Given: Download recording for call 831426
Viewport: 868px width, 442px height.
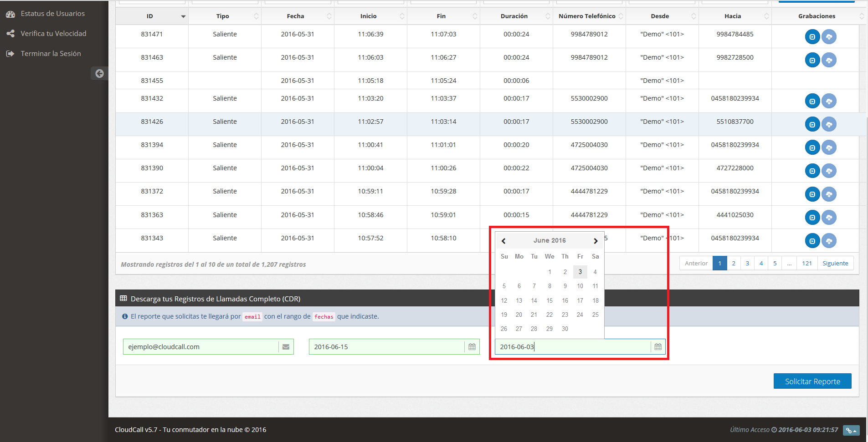Looking at the screenshot, I should (x=829, y=124).
